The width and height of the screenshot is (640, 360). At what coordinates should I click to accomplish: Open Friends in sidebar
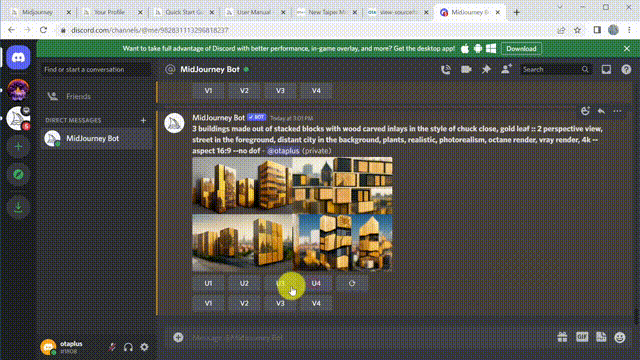tap(96, 96)
